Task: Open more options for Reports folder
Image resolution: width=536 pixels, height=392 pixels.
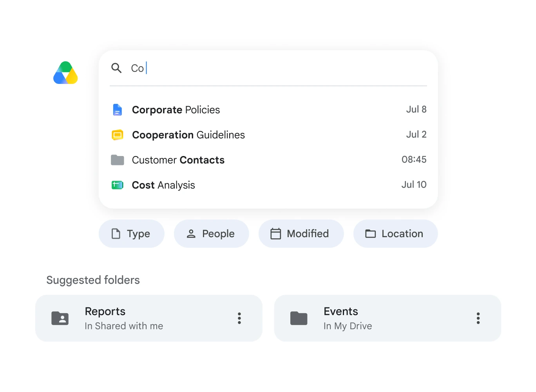Action: click(x=239, y=318)
